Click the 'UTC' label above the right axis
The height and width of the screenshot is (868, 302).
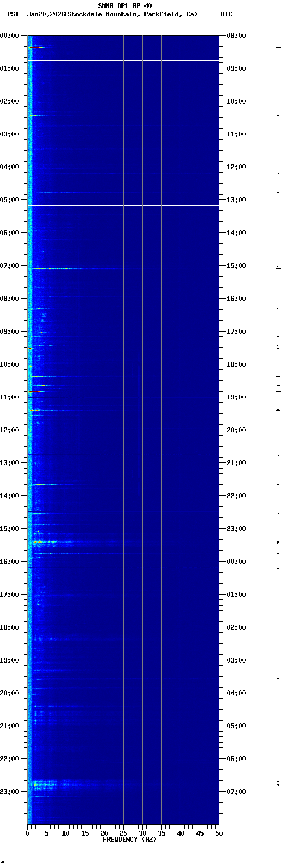(226, 14)
